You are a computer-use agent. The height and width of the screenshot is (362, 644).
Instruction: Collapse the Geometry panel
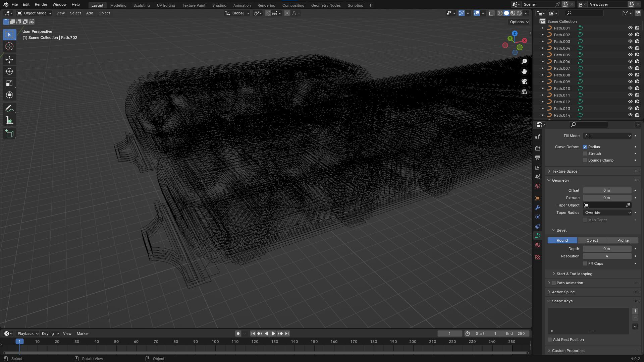pyautogui.click(x=560, y=180)
